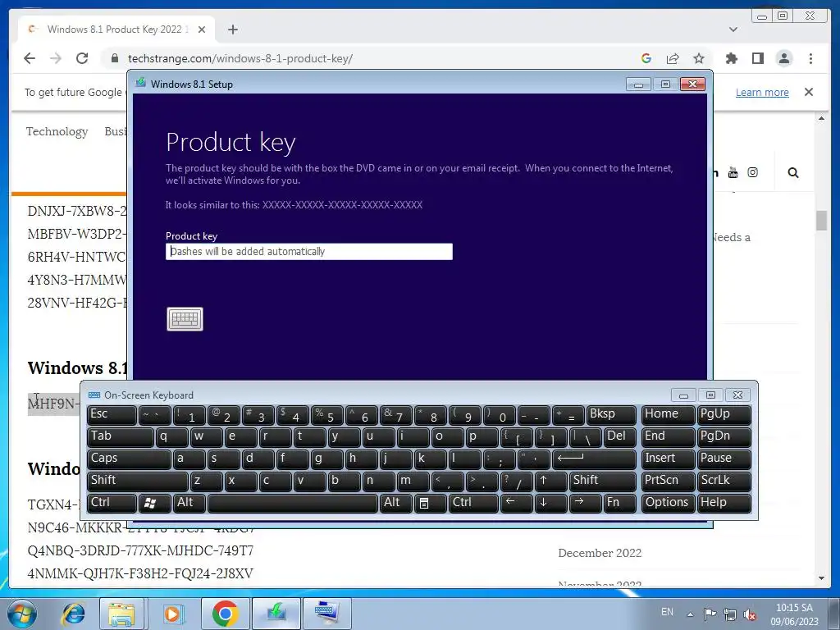The image size is (840, 630).
Task: Open the site's Instagram icon
Action: coord(753,172)
